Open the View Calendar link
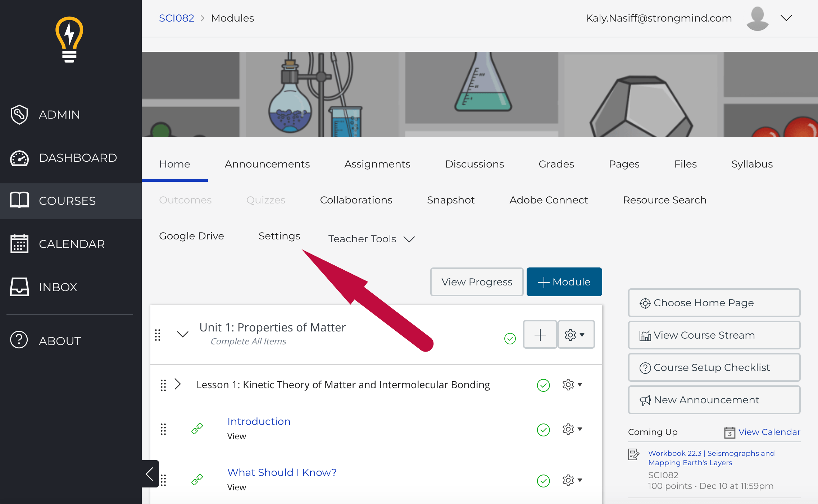The height and width of the screenshot is (504, 818). coord(769,432)
